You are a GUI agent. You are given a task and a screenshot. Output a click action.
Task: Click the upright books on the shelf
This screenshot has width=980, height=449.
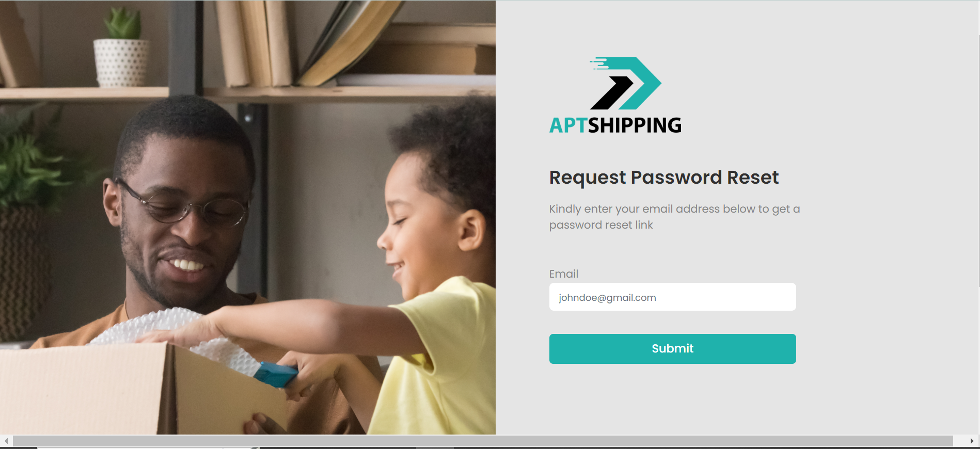253,43
